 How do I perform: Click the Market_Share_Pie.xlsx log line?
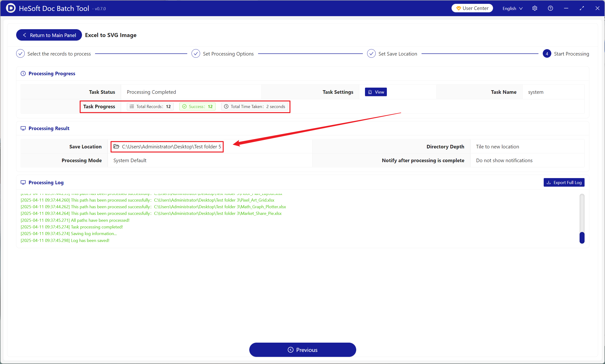coord(151,213)
